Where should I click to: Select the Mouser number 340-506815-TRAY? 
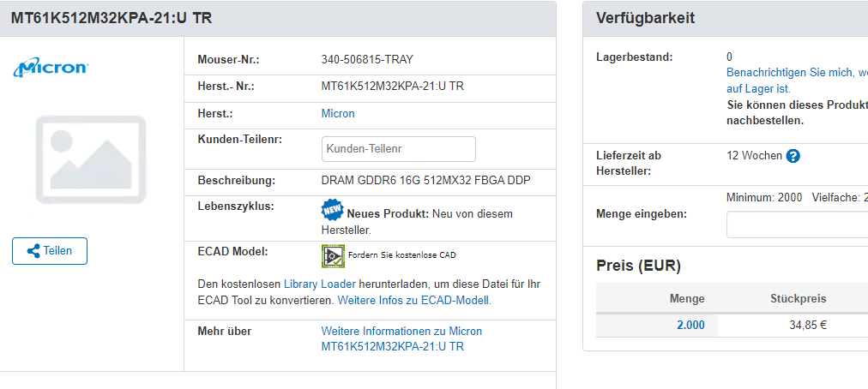pyautogui.click(x=367, y=59)
